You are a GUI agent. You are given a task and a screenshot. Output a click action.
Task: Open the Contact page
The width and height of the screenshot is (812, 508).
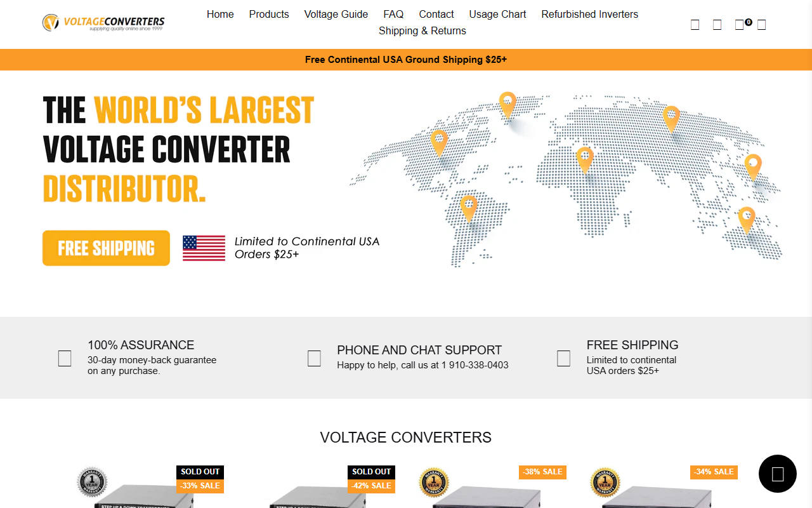click(x=436, y=14)
